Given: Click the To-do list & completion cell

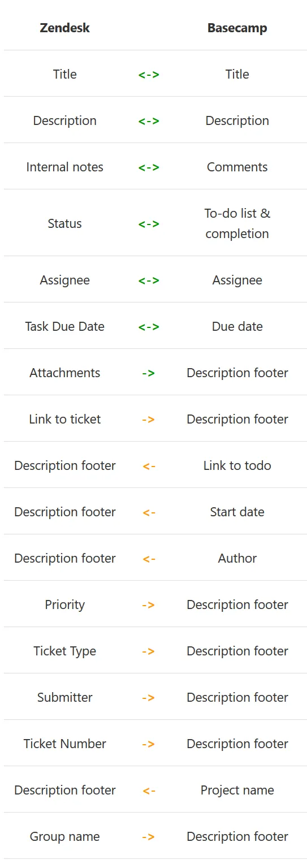Looking at the screenshot, I should [x=237, y=223].
